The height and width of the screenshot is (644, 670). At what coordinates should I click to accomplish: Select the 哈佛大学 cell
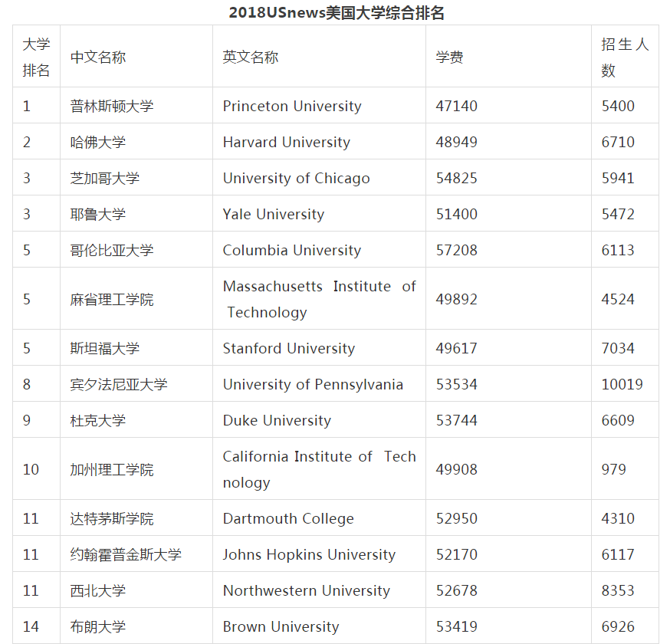98,142
